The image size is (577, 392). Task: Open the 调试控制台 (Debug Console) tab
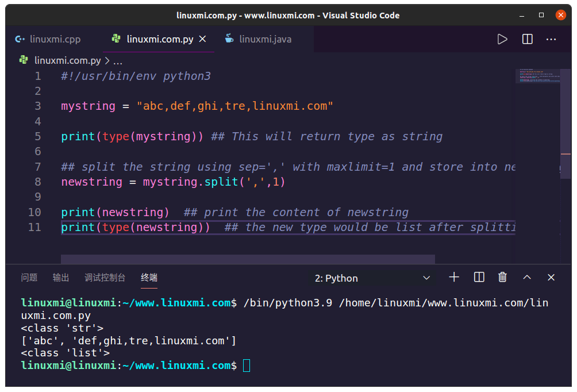click(105, 278)
